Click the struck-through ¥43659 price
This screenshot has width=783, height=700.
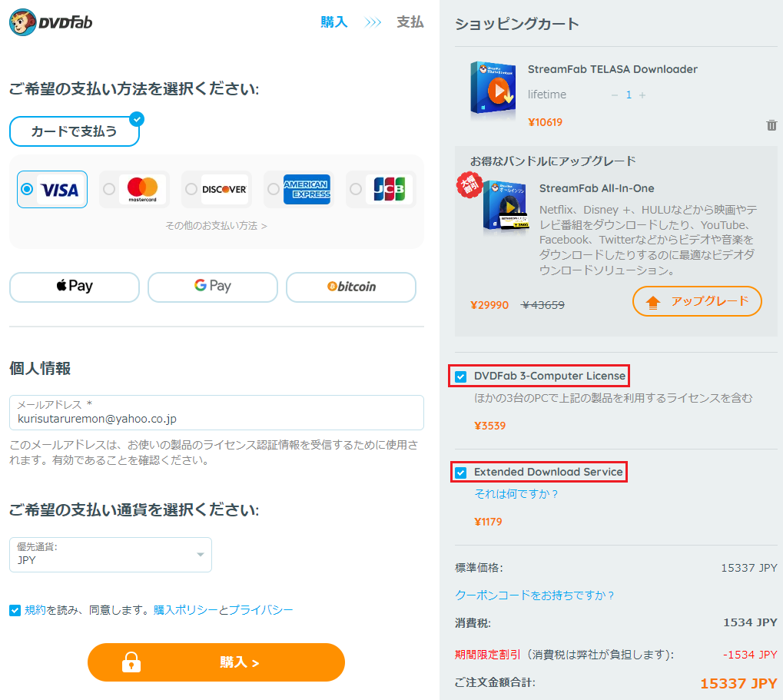[x=542, y=305]
